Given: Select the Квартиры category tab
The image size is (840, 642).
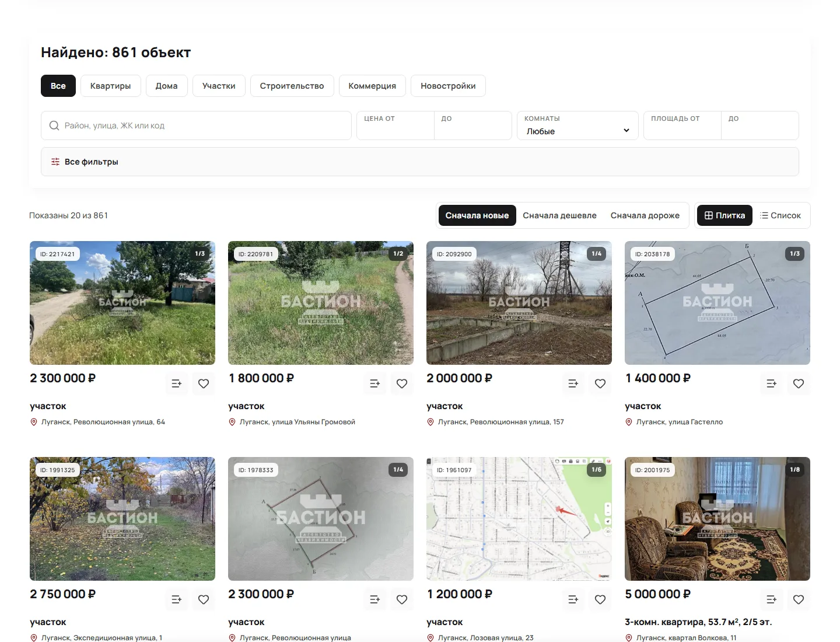Looking at the screenshot, I should click(110, 86).
